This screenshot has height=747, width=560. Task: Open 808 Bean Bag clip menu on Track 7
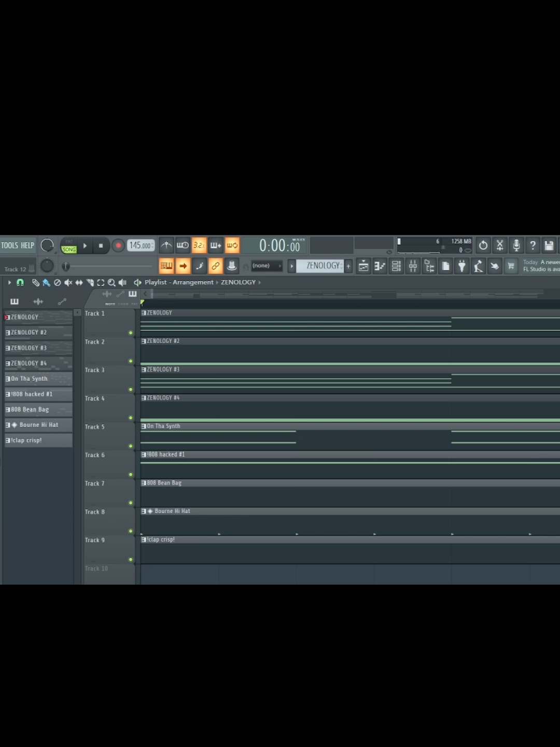(144, 483)
